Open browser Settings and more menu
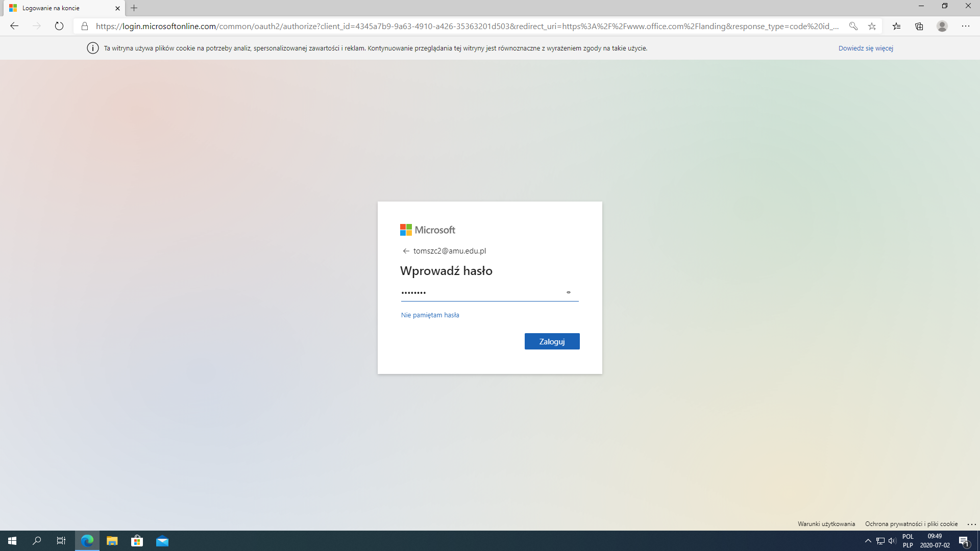Screen dimensions: 980x551 pyautogui.click(x=966, y=26)
